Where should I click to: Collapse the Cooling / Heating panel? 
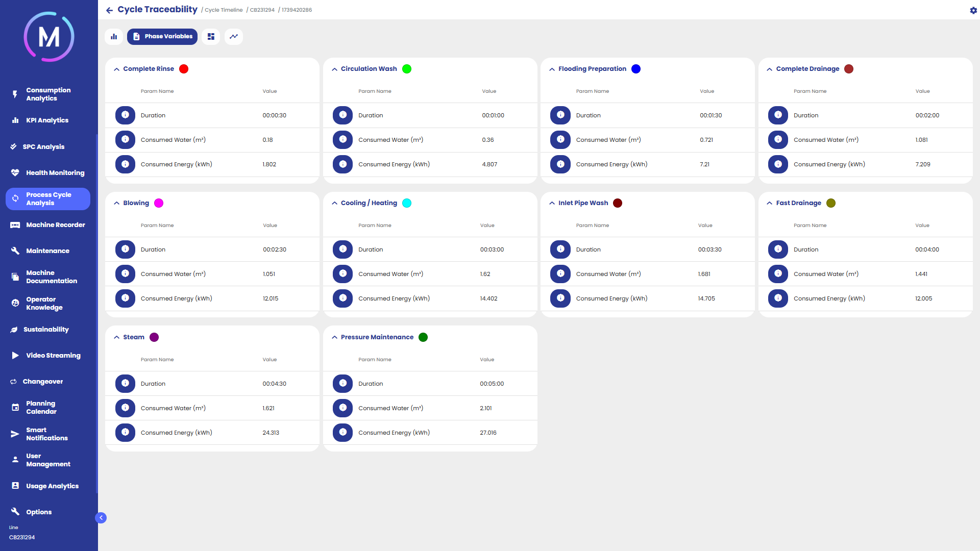pyautogui.click(x=334, y=203)
